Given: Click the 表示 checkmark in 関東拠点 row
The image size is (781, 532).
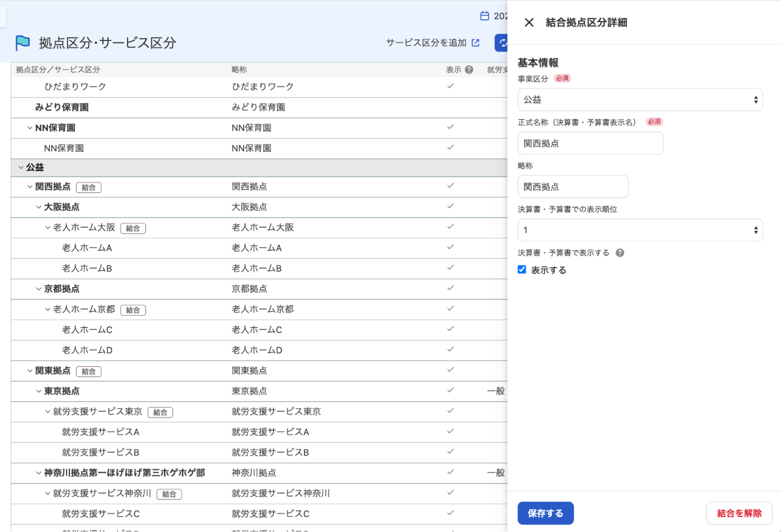Looking at the screenshot, I should pyautogui.click(x=451, y=370).
